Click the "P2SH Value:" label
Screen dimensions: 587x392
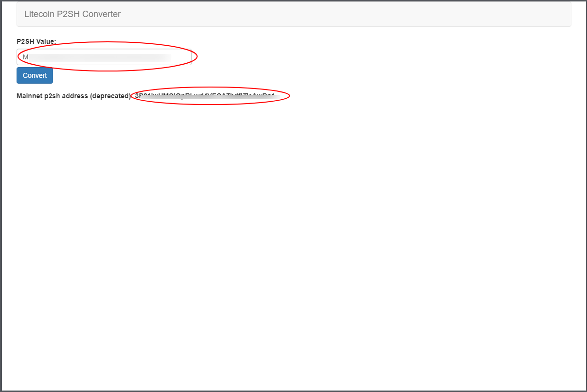pos(37,41)
